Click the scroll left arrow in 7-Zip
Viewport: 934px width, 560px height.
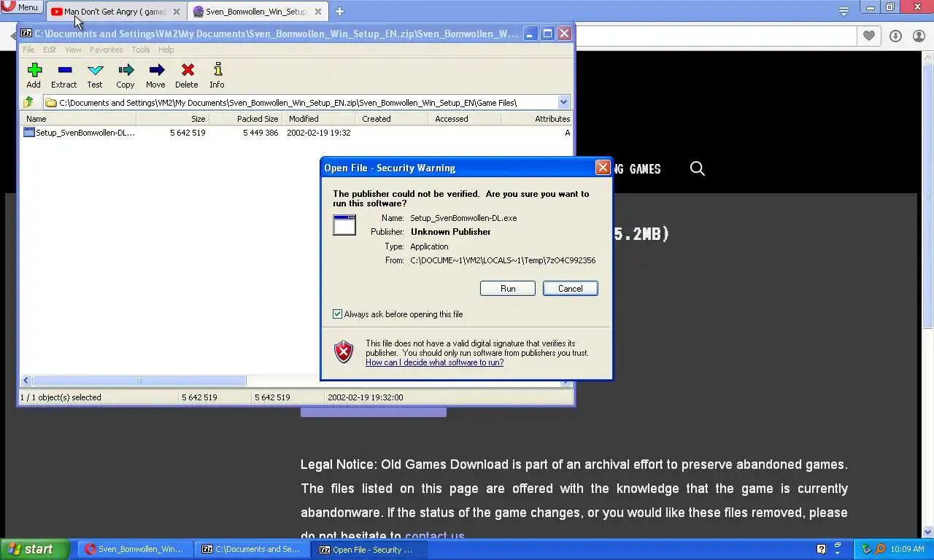pos(26,380)
